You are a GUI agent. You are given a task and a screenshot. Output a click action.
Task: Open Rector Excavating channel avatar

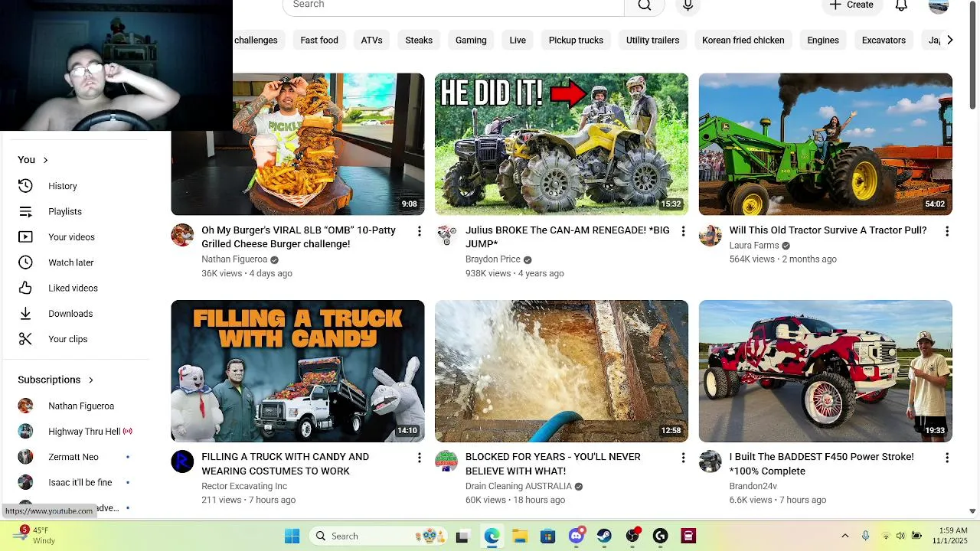(x=182, y=461)
